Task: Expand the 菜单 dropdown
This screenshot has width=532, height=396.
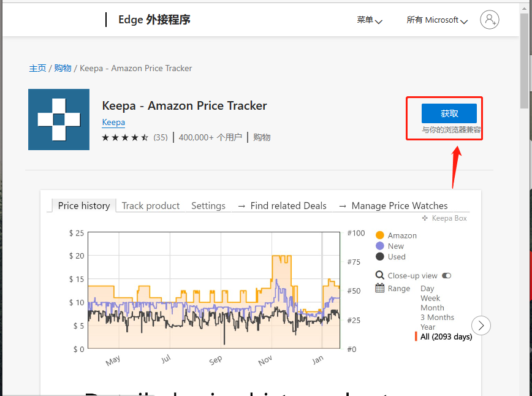Action: [x=370, y=20]
